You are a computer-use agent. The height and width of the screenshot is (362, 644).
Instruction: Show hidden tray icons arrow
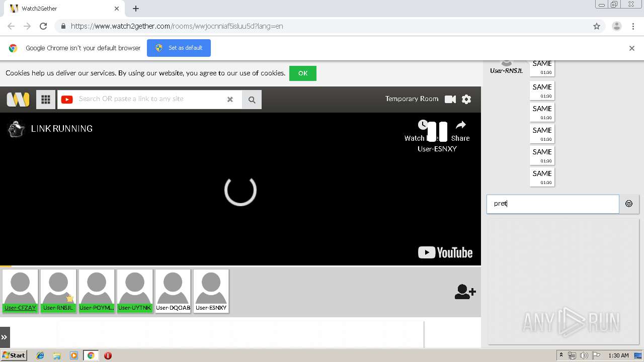click(x=561, y=355)
